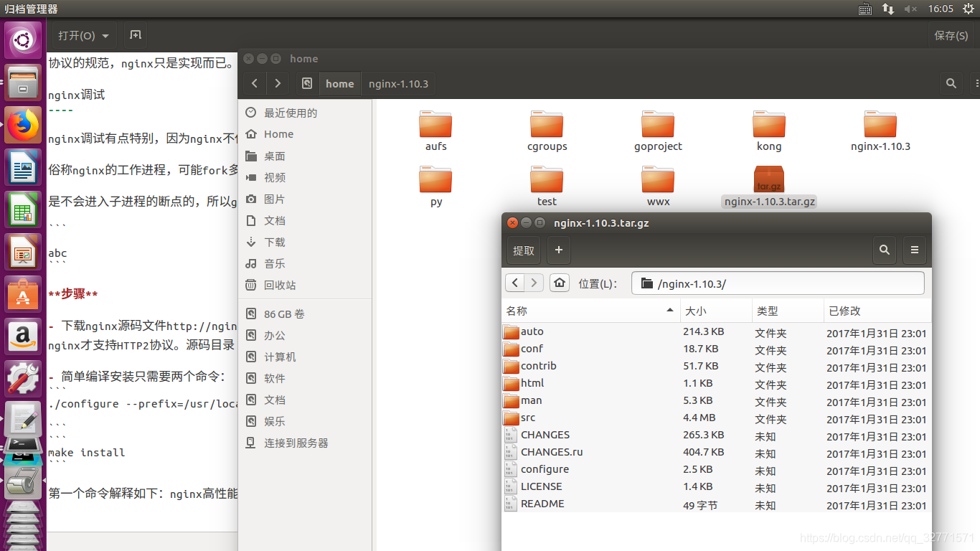Open 办公 drive in the sidebar
This screenshot has height=551, width=980.
click(x=275, y=335)
